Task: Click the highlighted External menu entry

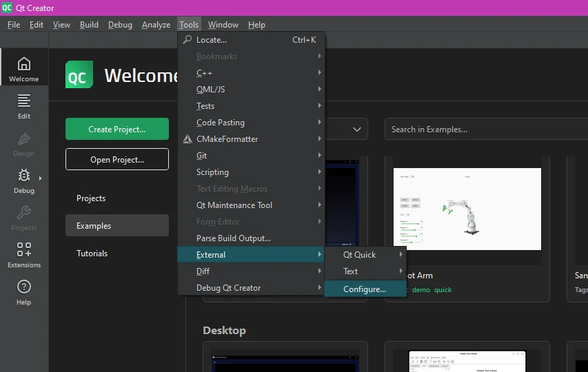Action: click(x=251, y=255)
